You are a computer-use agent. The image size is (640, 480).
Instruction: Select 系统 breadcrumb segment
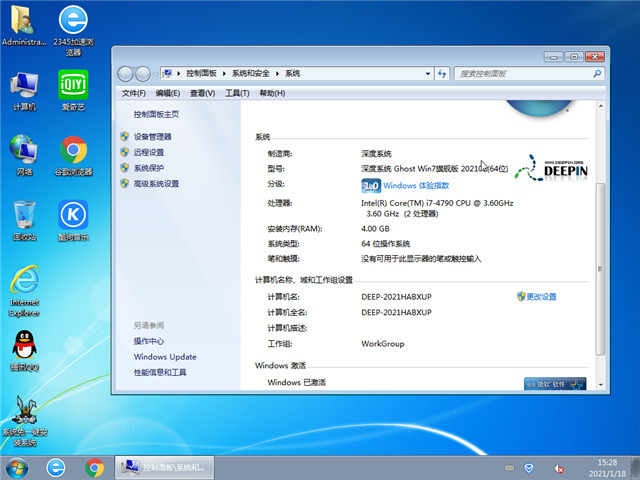point(293,73)
